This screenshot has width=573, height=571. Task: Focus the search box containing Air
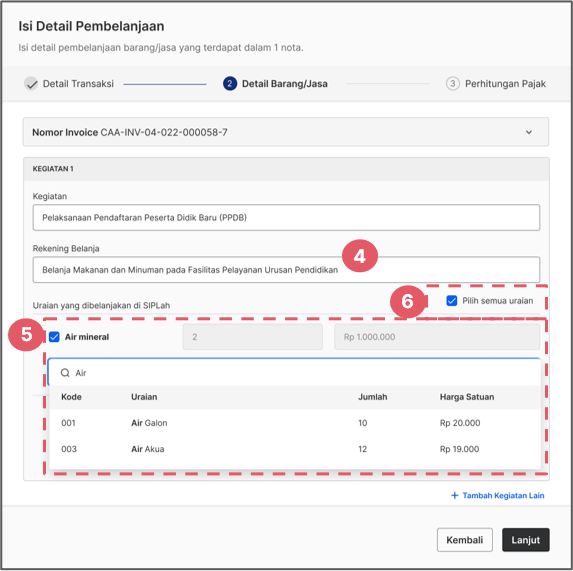[x=294, y=373]
